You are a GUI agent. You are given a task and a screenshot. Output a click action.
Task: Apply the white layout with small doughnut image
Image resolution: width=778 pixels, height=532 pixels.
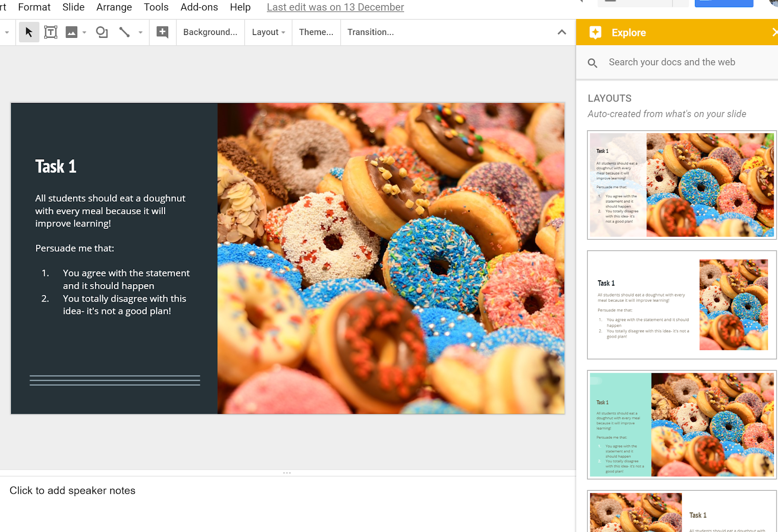[682, 305]
